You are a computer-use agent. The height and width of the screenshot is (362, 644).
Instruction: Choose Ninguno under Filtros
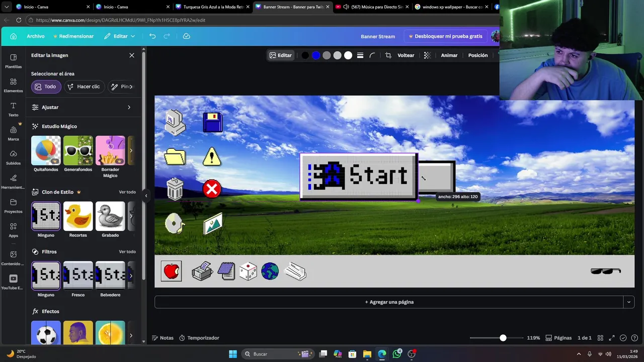(x=46, y=276)
